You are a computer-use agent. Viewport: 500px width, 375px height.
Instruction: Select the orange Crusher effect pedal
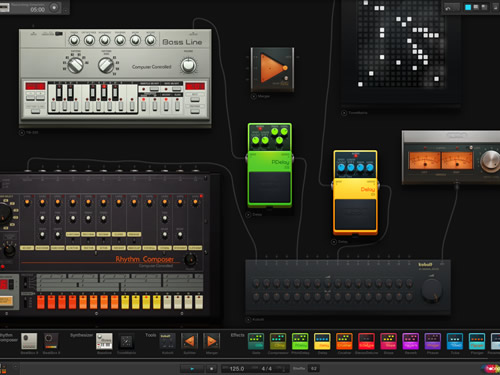344,341
